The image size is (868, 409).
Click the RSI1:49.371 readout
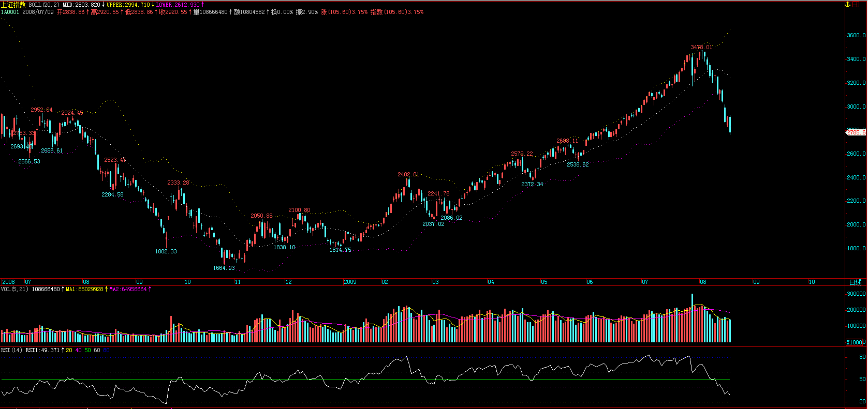(42, 350)
